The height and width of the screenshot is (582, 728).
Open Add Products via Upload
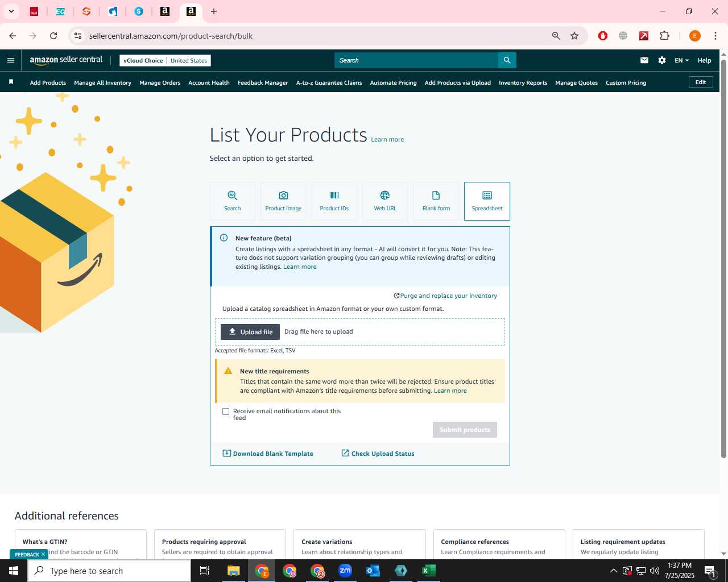457,83
